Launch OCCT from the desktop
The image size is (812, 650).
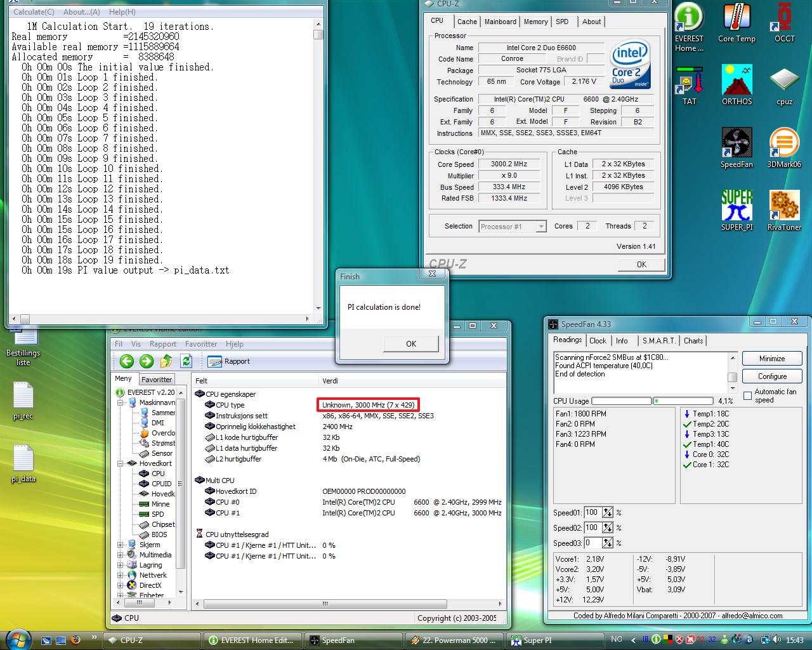pyautogui.click(x=784, y=23)
